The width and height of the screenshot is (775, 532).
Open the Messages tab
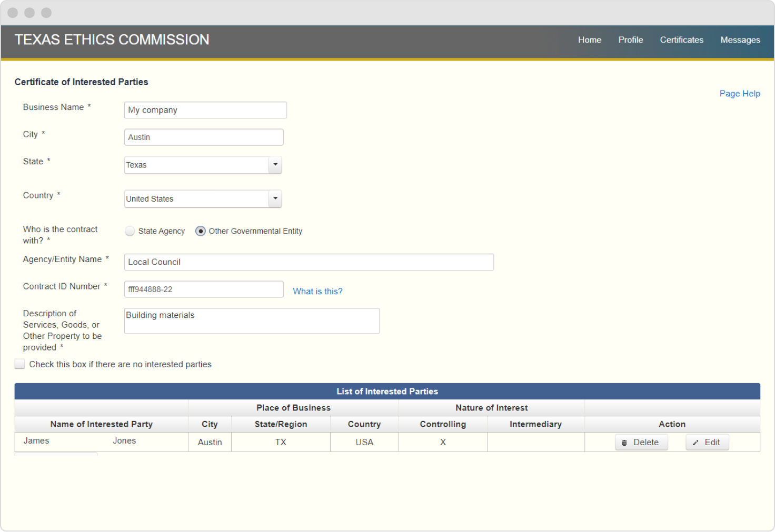[740, 39]
